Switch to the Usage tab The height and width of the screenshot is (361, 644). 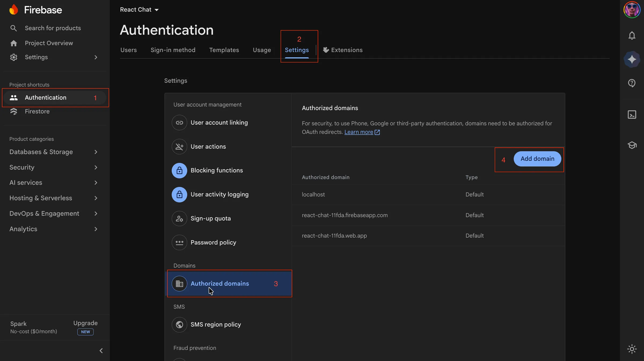pos(262,50)
